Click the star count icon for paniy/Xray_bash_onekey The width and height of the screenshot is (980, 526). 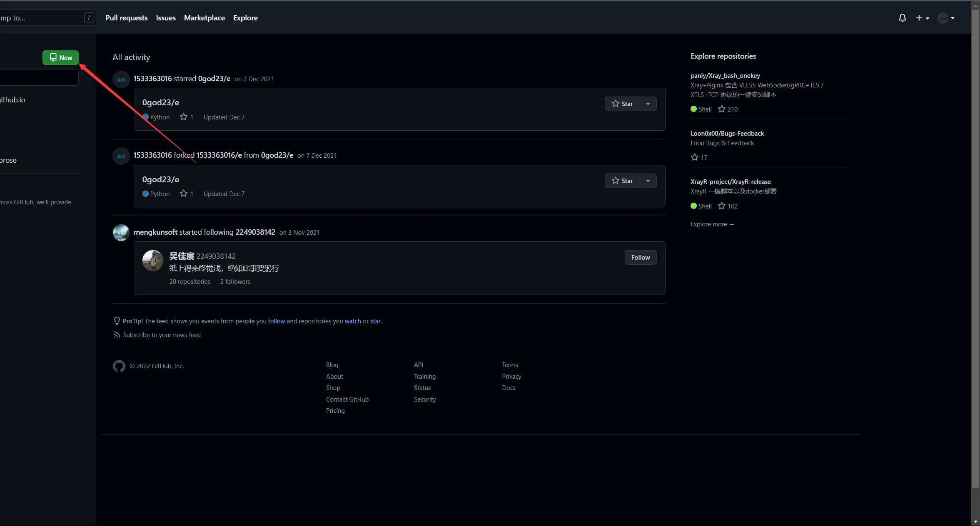[x=722, y=109]
